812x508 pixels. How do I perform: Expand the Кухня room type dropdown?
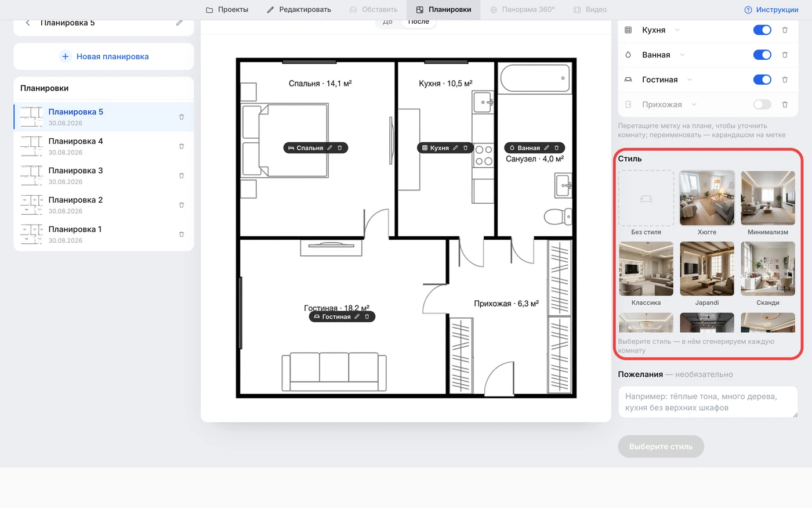tap(677, 30)
